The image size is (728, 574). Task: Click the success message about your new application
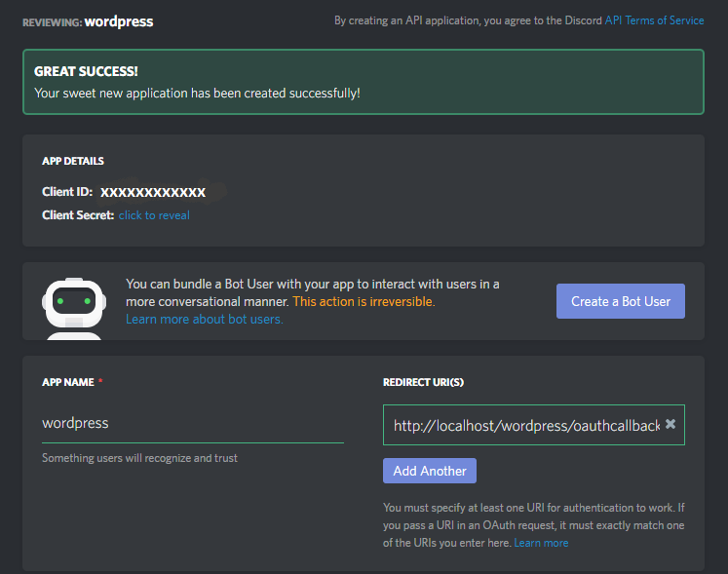197,93
